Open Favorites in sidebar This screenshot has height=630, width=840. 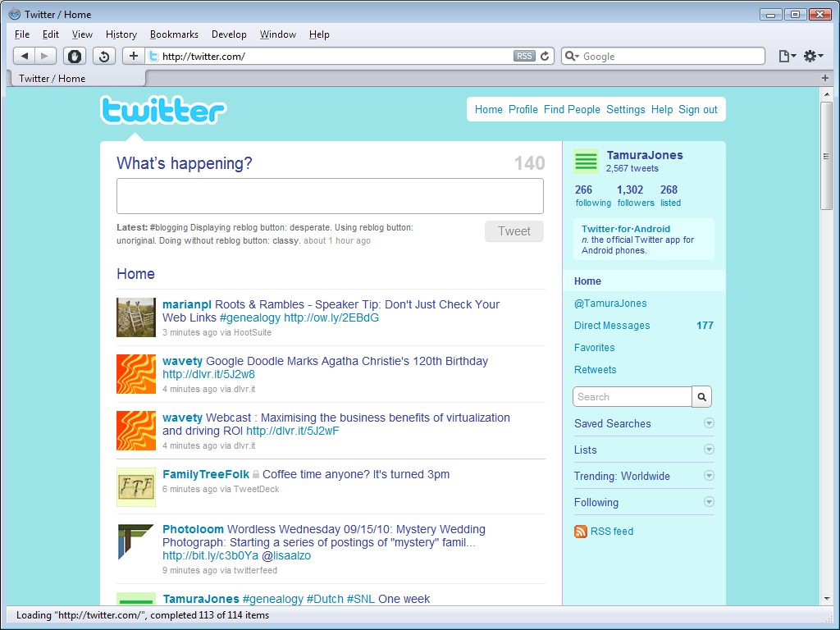coord(594,347)
